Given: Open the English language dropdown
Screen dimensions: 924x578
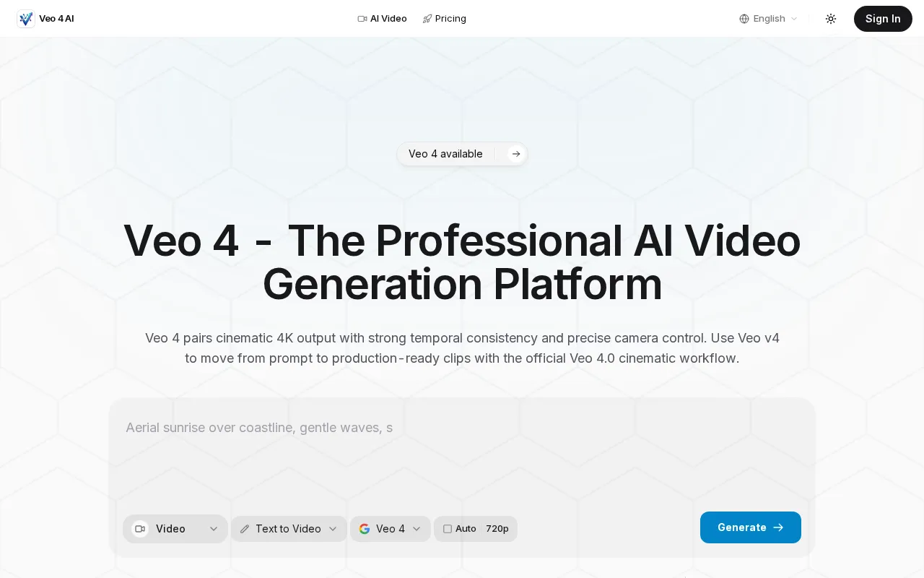Looking at the screenshot, I should click(769, 19).
